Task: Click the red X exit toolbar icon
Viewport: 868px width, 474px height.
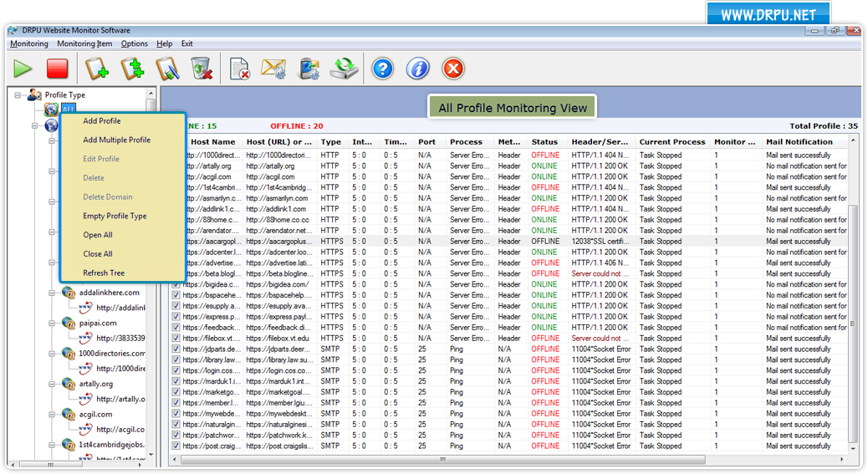Action: tap(453, 69)
